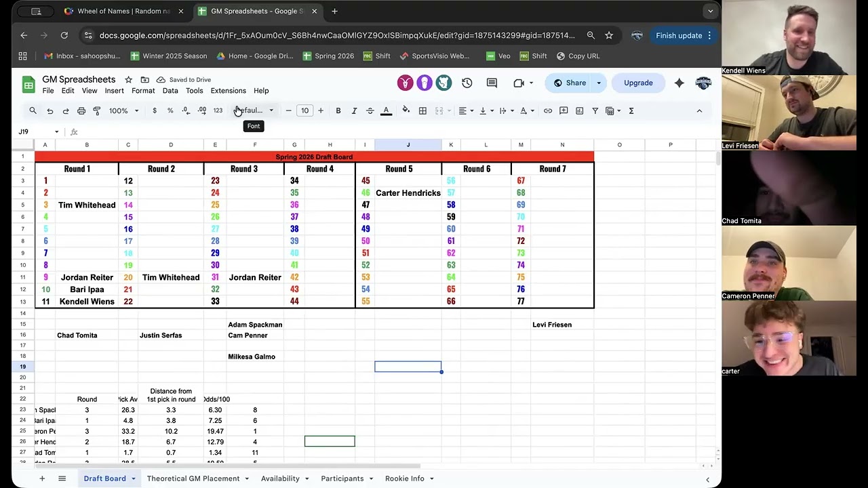Screen dimensions: 868x488
Task: Print the spreadsheet
Action: 81,110
